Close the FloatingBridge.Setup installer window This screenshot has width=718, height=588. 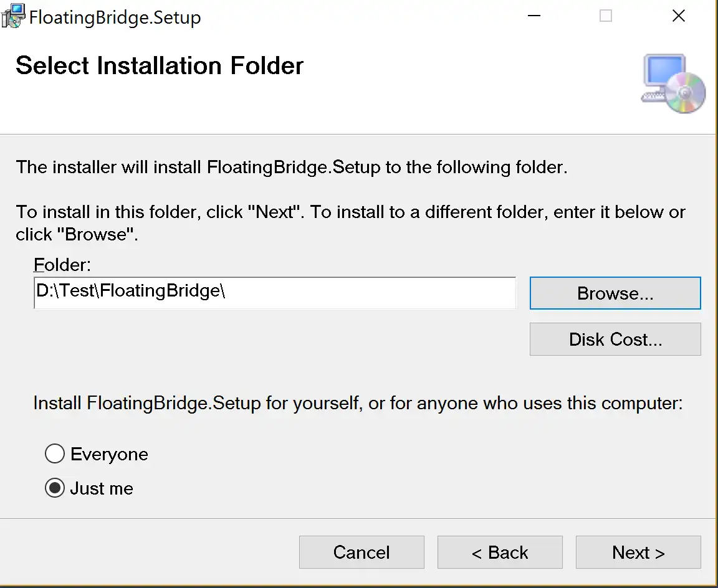point(678,16)
